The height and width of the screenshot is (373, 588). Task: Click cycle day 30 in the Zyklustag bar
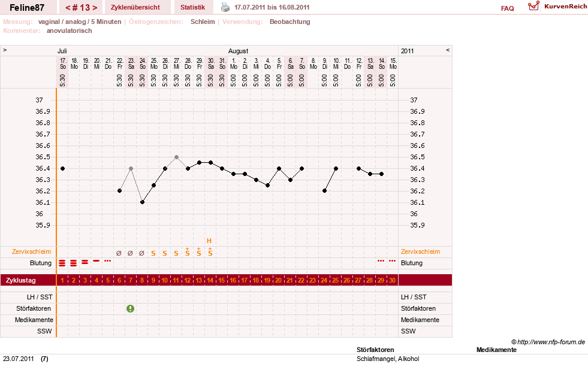392,280
